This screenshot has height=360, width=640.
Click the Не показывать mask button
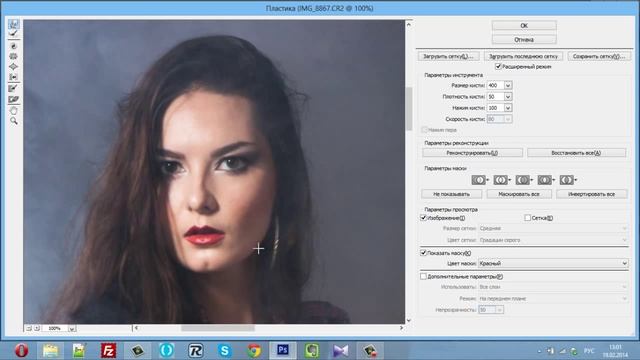tap(451, 194)
